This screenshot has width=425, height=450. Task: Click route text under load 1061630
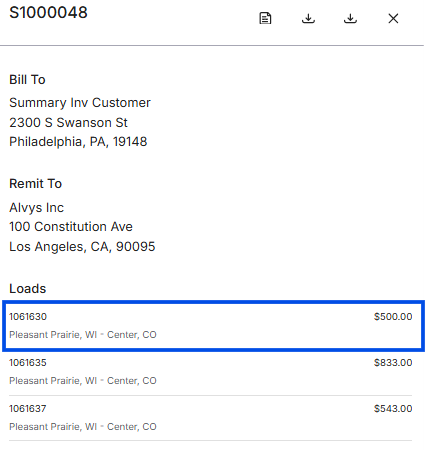click(83, 335)
